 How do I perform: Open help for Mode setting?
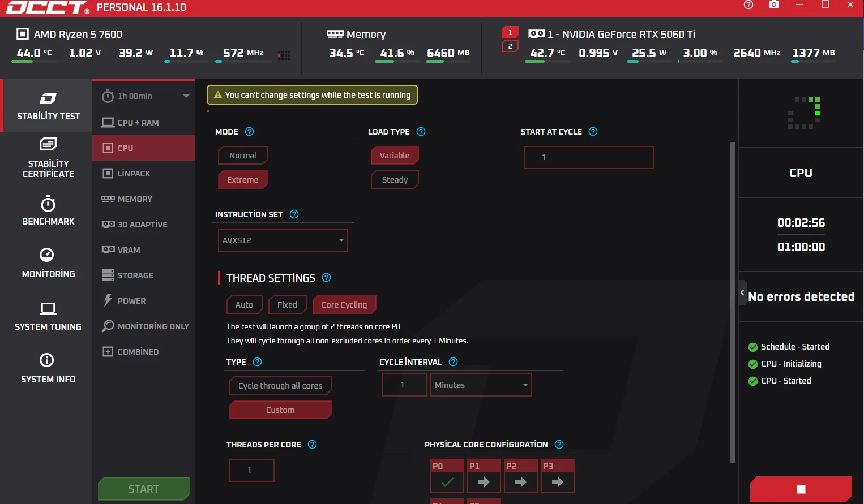click(x=249, y=131)
